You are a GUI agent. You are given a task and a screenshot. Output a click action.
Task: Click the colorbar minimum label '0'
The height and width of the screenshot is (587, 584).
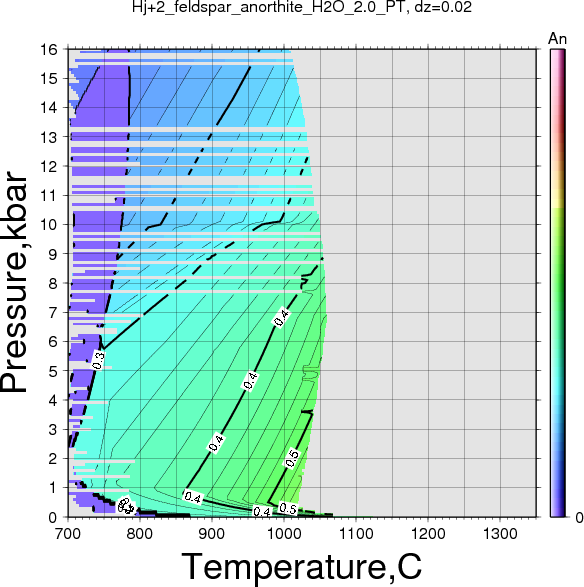579,517
